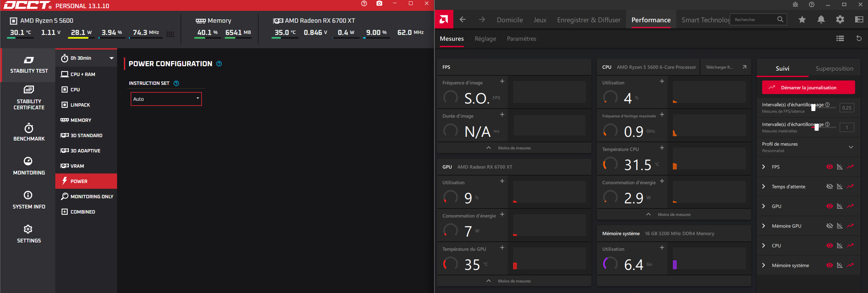
Task: Click the help icon beside Instruction Set
Action: (x=176, y=84)
